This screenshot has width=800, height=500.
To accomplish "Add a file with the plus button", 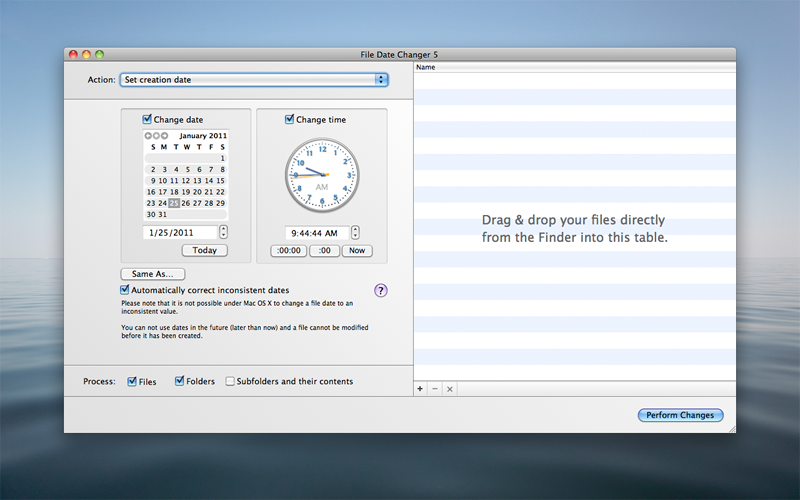I will pos(420,389).
